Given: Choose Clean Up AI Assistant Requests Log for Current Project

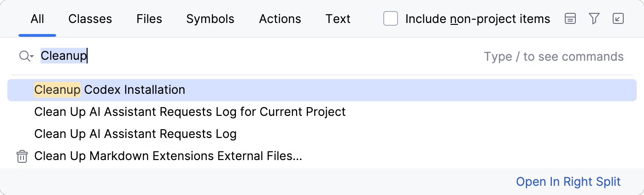Looking at the screenshot, I should pos(190,112).
